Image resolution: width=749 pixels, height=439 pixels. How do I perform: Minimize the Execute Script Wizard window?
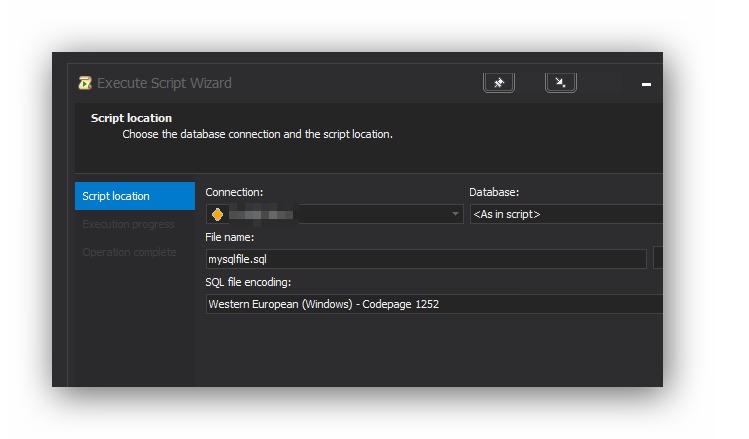pyautogui.click(x=646, y=85)
